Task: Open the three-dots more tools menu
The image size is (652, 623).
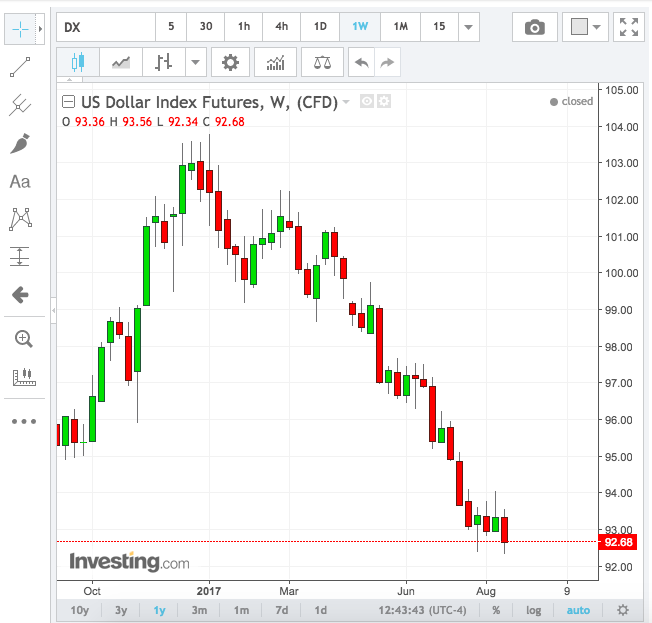Action: [x=24, y=421]
